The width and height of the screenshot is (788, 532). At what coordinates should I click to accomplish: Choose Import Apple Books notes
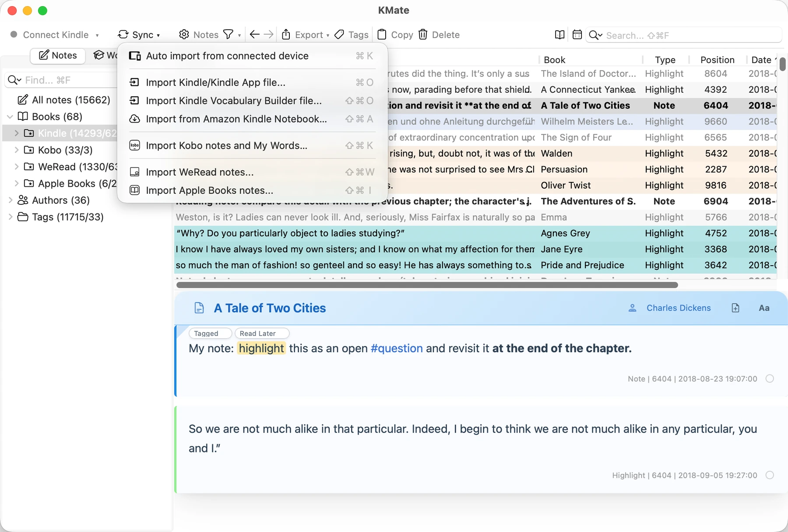[x=252, y=190]
